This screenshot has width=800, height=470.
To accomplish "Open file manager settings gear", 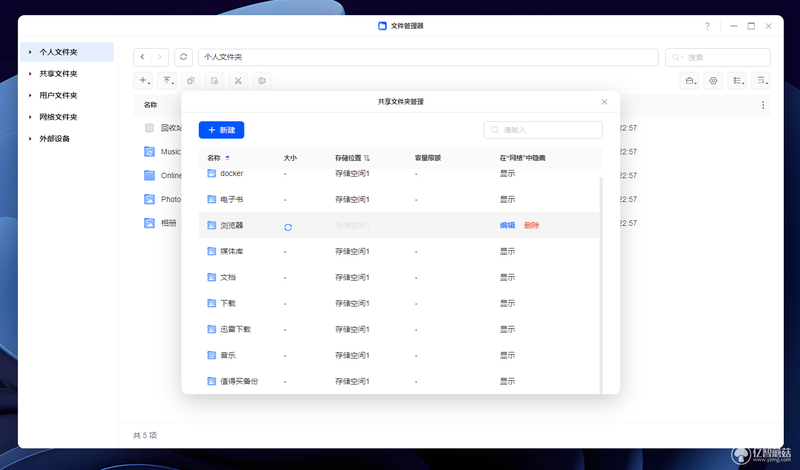I will [x=713, y=81].
